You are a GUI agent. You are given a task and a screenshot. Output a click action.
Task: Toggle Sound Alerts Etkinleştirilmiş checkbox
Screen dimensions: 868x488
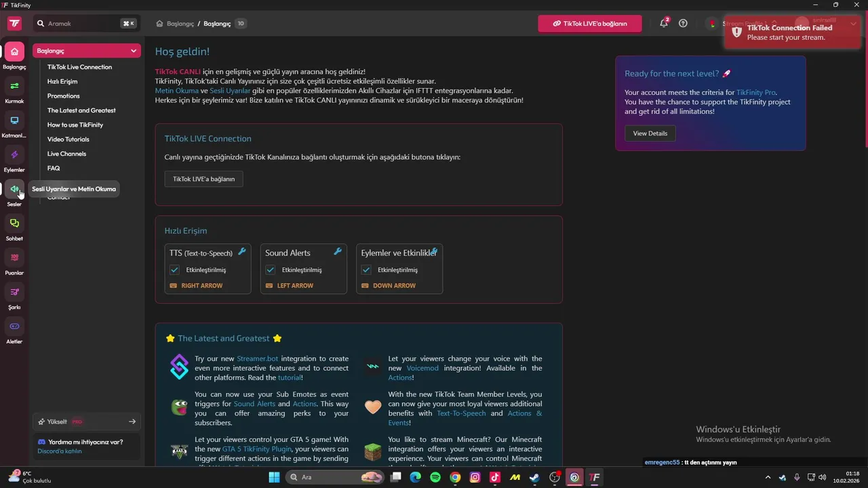pyautogui.click(x=270, y=270)
